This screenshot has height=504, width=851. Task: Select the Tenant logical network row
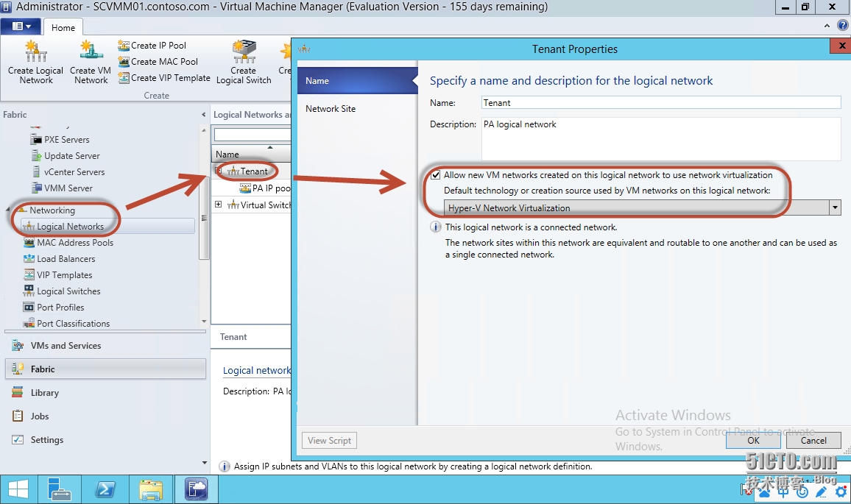(x=251, y=171)
